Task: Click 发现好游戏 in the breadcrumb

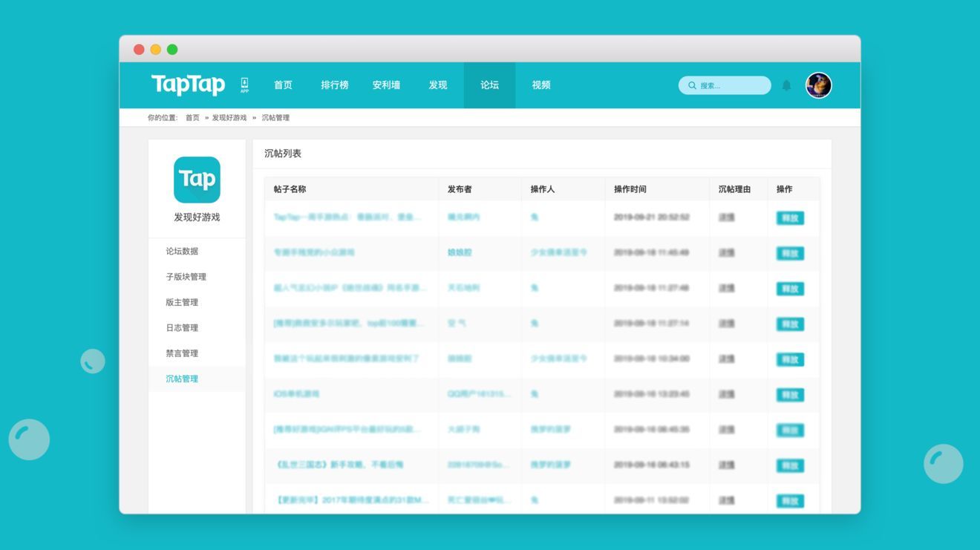Action: coord(229,118)
